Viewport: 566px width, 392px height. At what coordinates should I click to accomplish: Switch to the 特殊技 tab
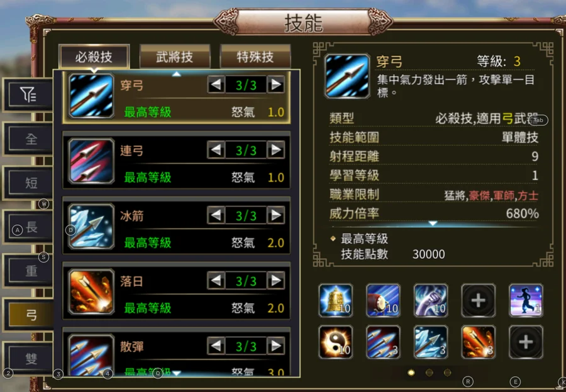point(255,57)
